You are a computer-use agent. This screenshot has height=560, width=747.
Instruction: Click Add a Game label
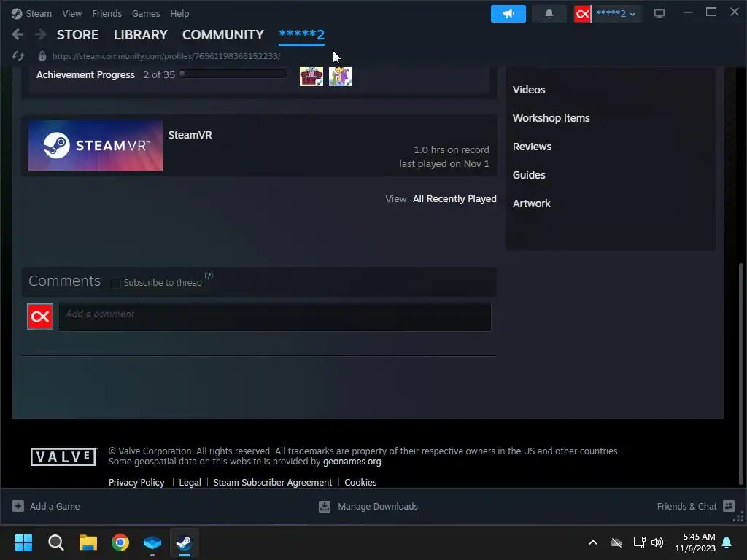[55, 506]
